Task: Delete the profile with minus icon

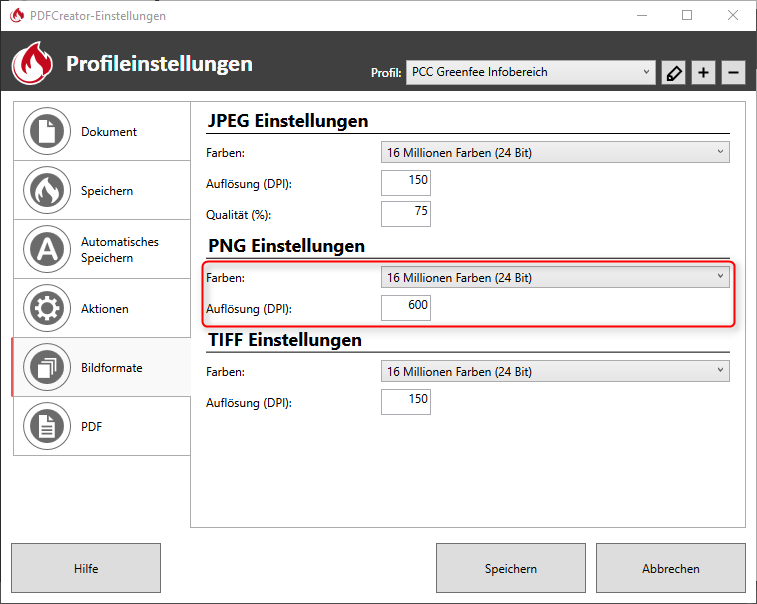Action: [x=733, y=73]
